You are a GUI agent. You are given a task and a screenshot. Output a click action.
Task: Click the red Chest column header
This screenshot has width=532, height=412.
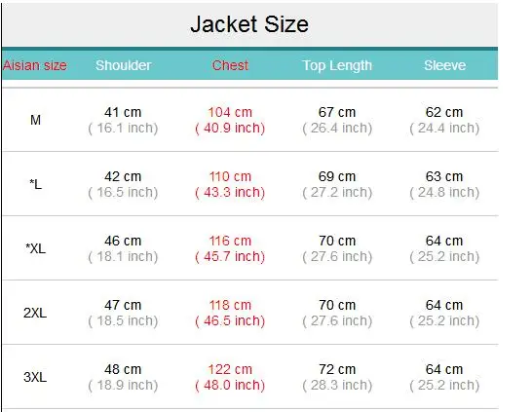230,65
